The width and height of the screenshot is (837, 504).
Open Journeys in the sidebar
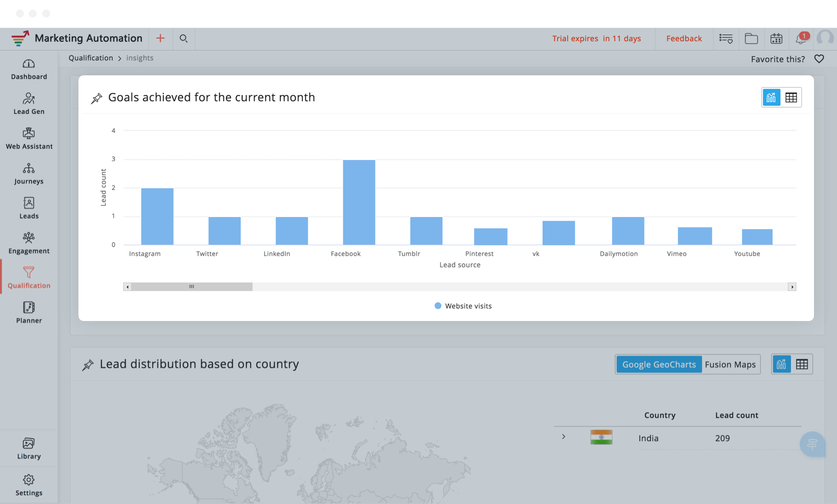click(29, 174)
